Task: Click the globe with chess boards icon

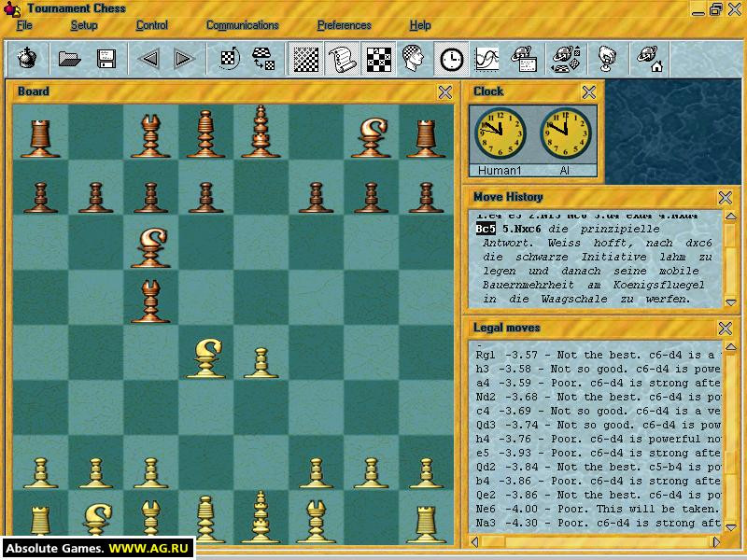Action: pyautogui.click(x=566, y=59)
